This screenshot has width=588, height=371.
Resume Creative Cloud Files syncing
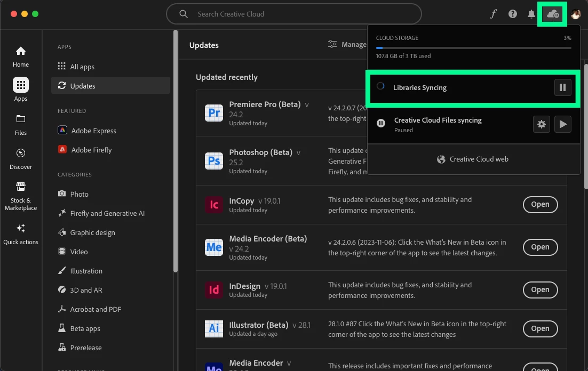click(x=562, y=124)
